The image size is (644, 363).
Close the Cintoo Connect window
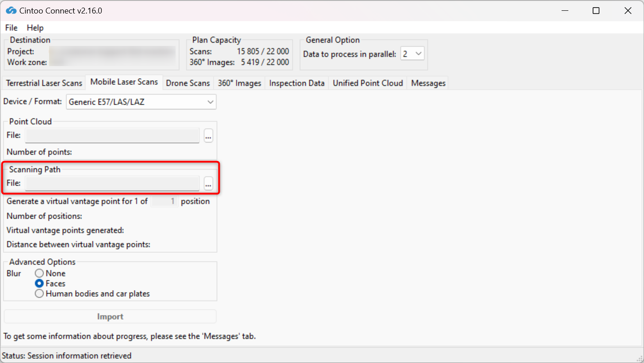(628, 11)
